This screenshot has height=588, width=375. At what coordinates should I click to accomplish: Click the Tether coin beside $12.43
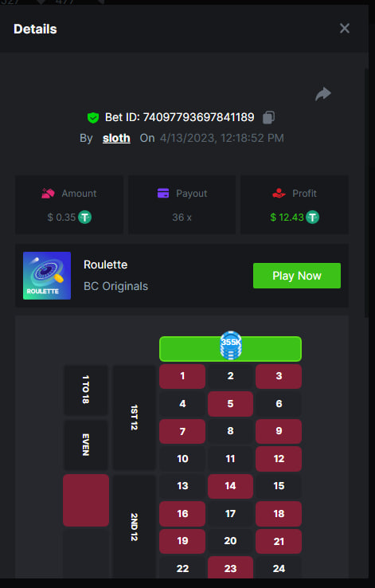[312, 218]
